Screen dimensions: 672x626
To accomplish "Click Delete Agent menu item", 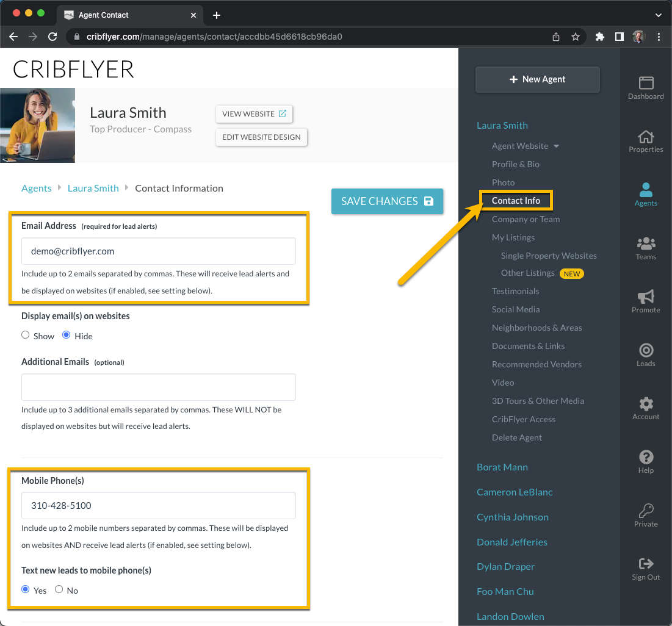I will click(x=517, y=438).
